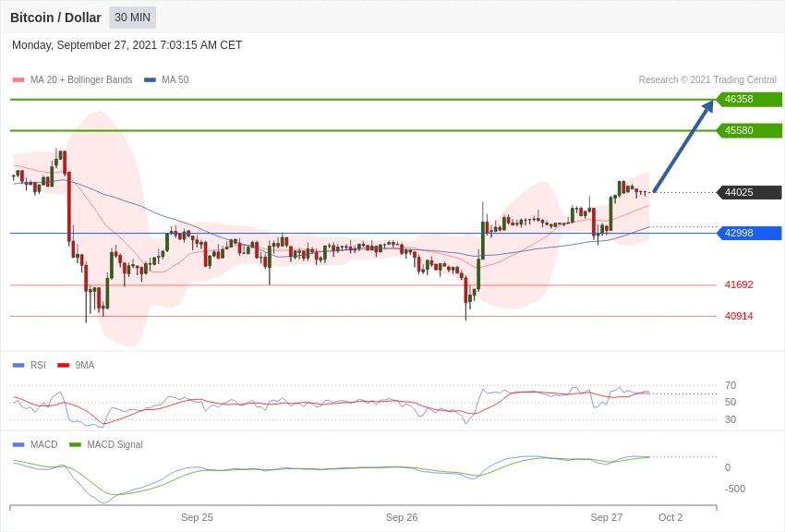This screenshot has height=532, width=785.
Task: Click the RSI legend label
Action: click(38, 366)
